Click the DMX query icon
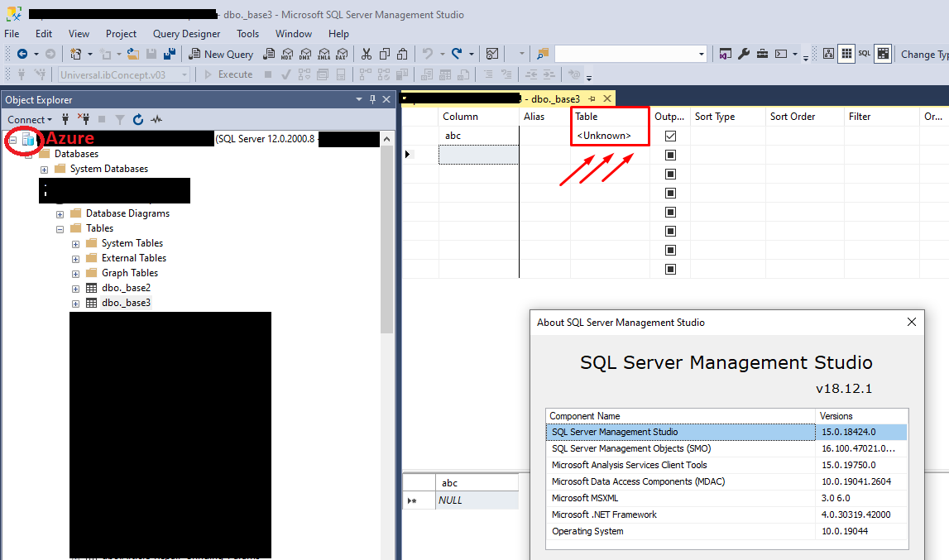Screen dimensions: 949x560 point(305,54)
